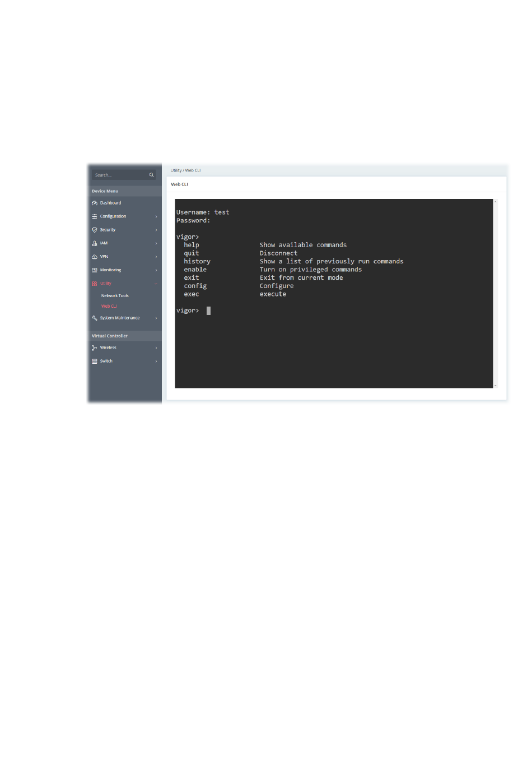Click the 'enable' command in terminal
The image size is (532, 783).
click(195, 270)
